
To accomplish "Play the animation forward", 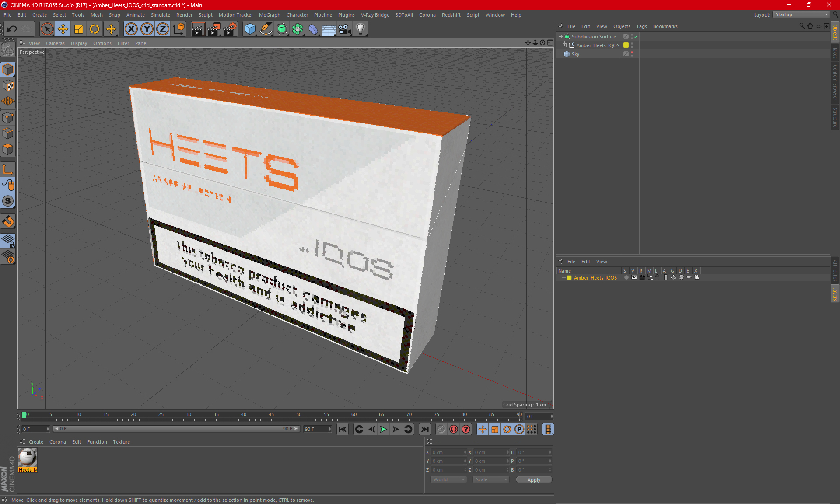I will 383,429.
